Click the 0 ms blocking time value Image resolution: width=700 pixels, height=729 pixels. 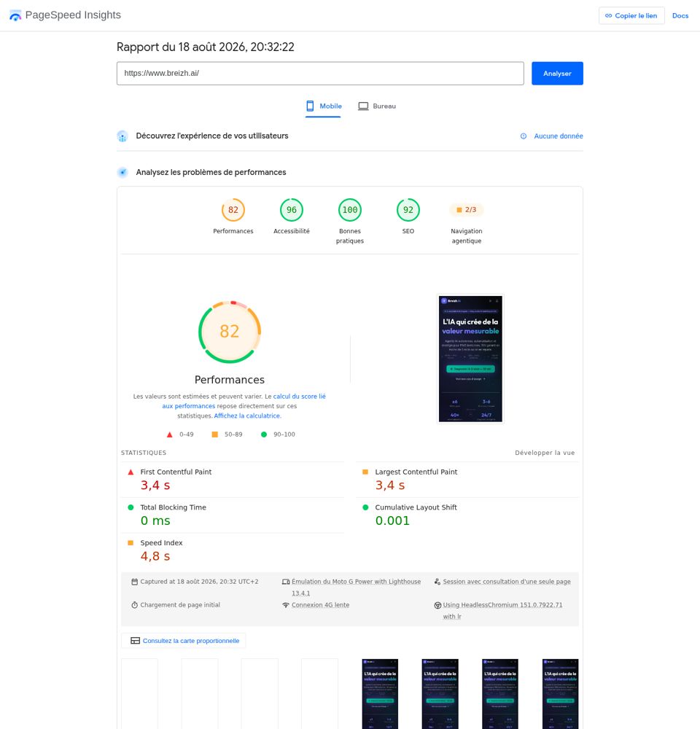[155, 521]
